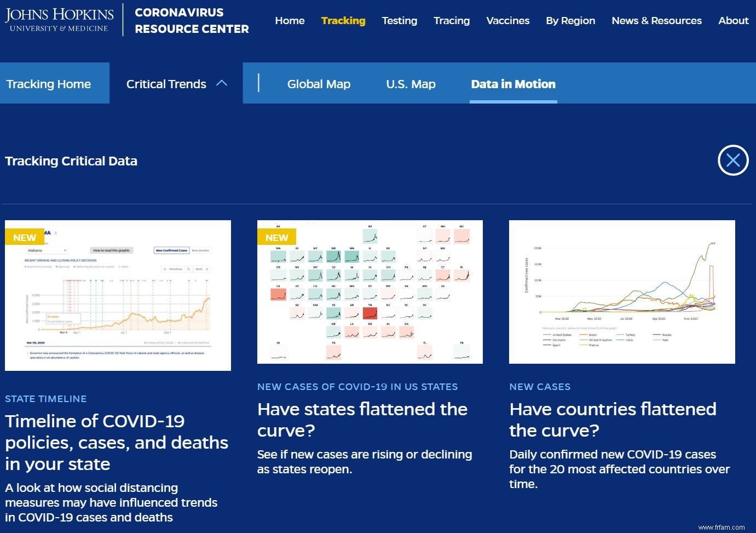This screenshot has height=533, width=756.
Task: Click Coronavirus Resource Center title
Action: pyautogui.click(x=192, y=20)
